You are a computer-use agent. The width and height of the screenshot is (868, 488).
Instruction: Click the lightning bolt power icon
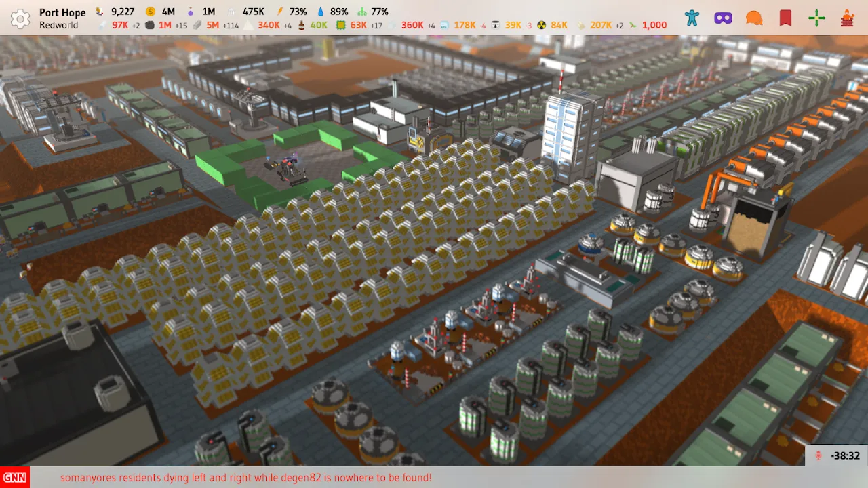(280, 12)
